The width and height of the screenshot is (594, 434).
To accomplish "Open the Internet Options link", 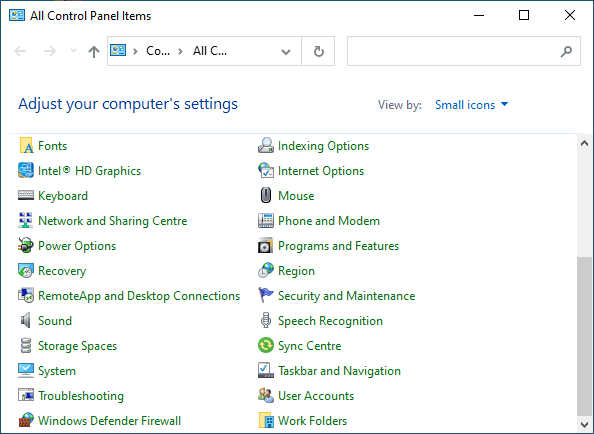I will point(321,171).
